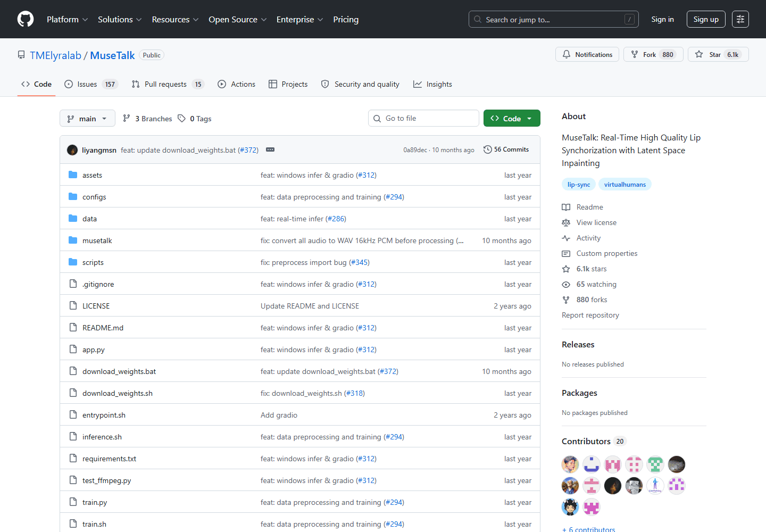
Task: Open the Activity link
Action: tap(581, 238)
